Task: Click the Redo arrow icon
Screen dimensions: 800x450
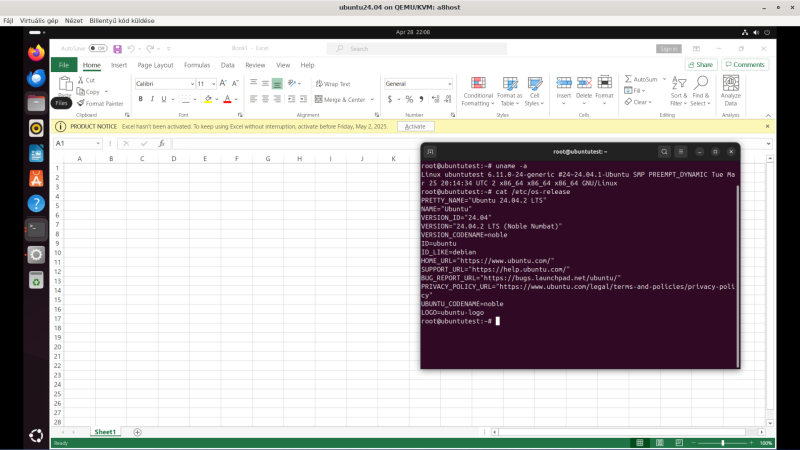Action: tap(150, 48)
